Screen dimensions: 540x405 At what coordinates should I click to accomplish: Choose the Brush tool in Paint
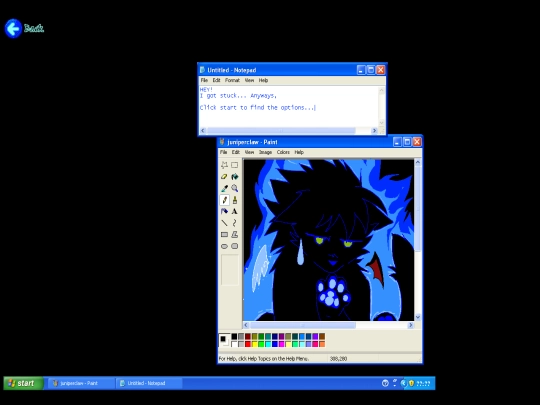point(235,200)
